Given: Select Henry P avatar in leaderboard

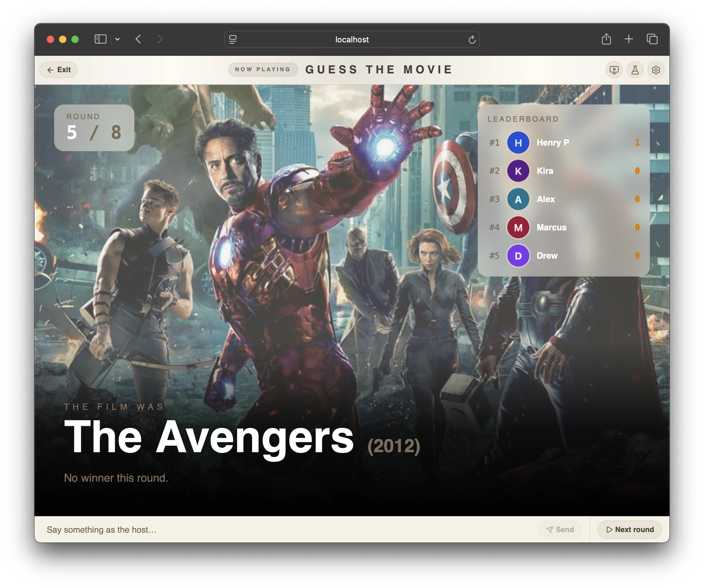Looking at the screenshot, I should (518, 143).
